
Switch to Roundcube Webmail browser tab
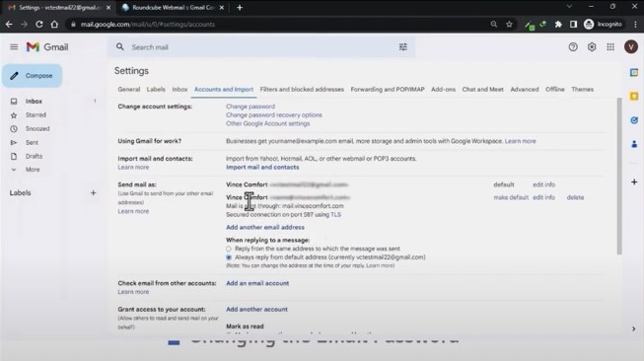(x=174, y=7)
